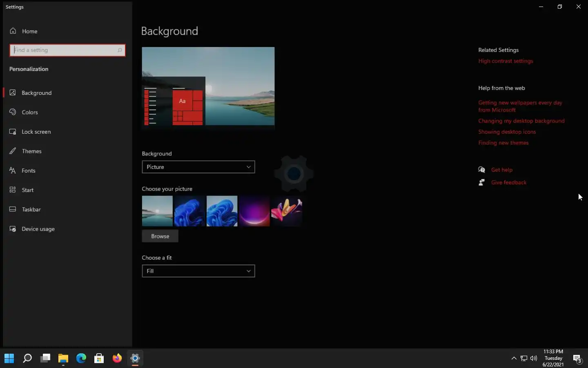Show hidden system tray icons
Screen dimensions: 588x368
[514, 359]
